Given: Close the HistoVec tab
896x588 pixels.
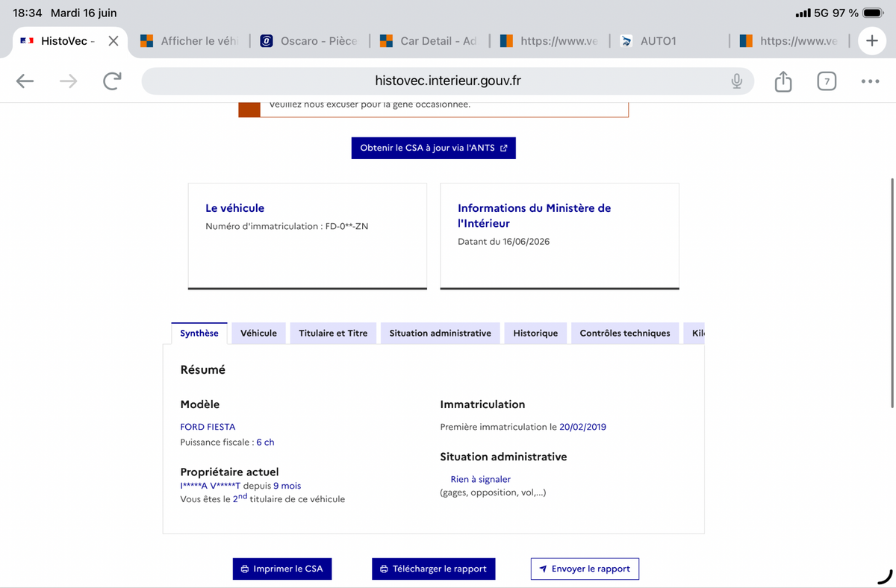Looking at the screenshot, I should 113,41.
